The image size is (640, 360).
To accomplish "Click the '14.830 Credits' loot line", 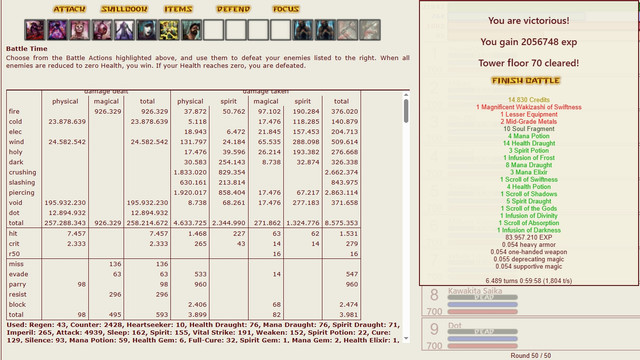I will point(529,100).
